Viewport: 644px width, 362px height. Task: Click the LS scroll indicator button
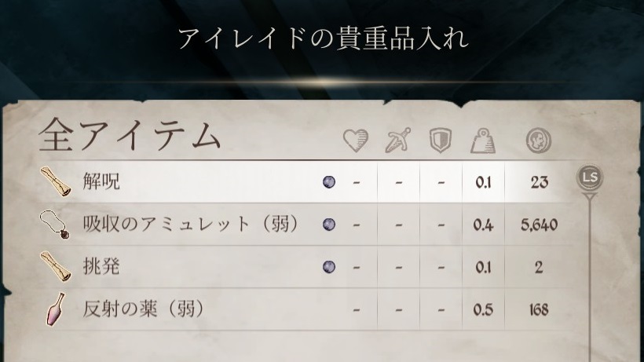(590, 177)
